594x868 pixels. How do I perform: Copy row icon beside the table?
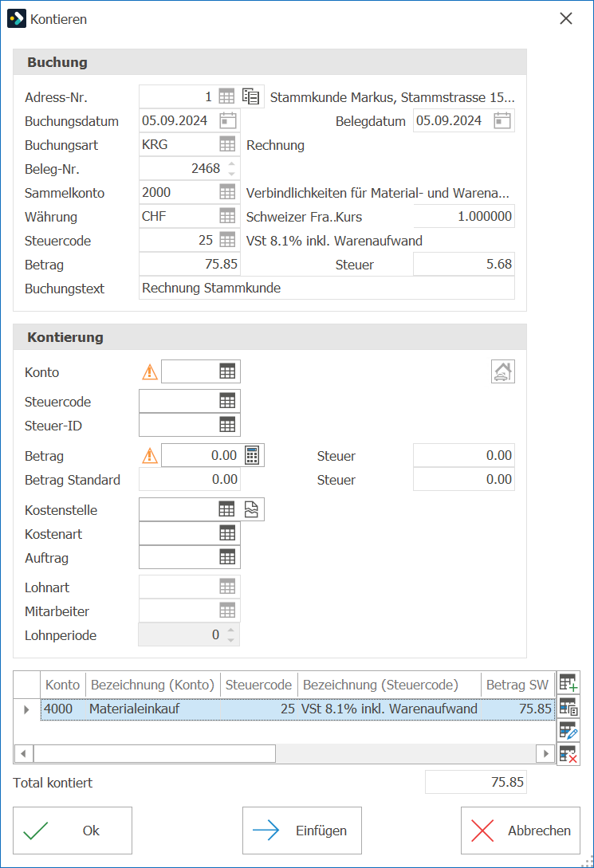click(x=568, y=706)
